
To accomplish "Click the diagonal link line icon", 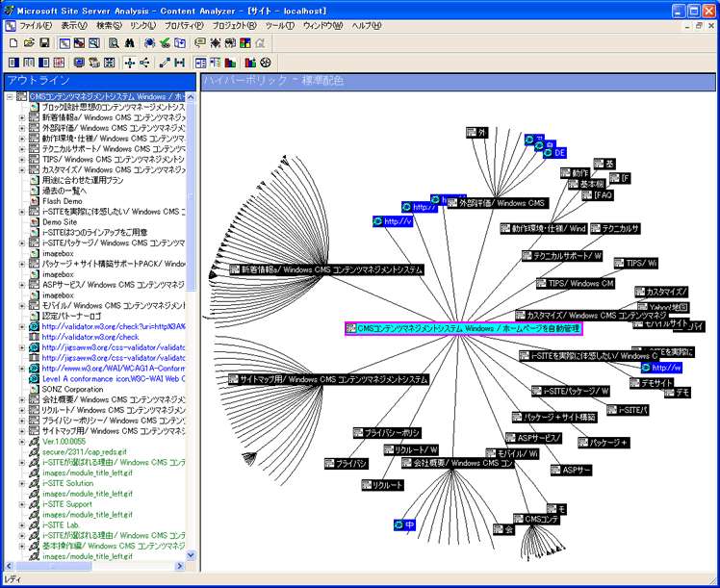I will pos(165,63).
